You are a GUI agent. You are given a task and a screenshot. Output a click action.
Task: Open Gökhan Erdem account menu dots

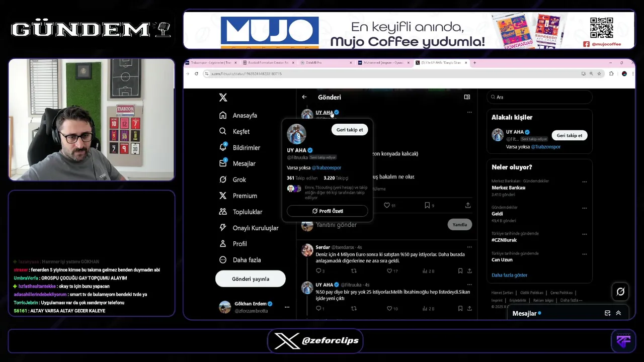pyautogui.click(x=287, y=307)
